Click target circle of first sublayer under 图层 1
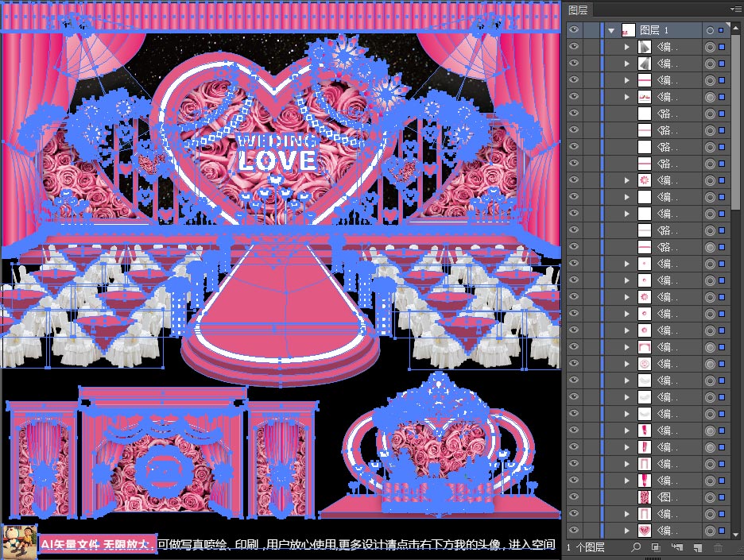 pyautogui.click(x=710, y=47)
